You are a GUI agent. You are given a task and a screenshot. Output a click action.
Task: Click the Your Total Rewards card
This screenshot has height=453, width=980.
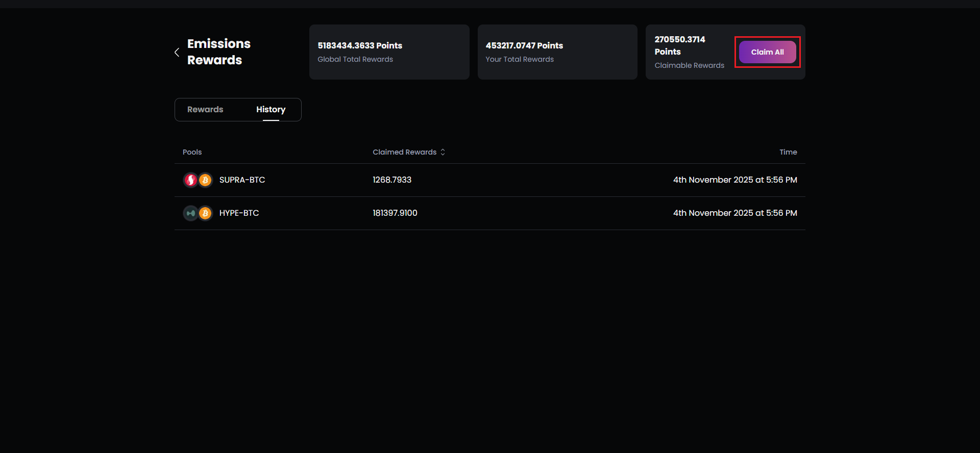click(x=557, y=52)
